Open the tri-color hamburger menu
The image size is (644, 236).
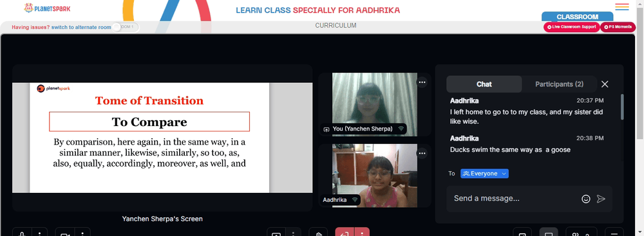click(x=622, y=7)
